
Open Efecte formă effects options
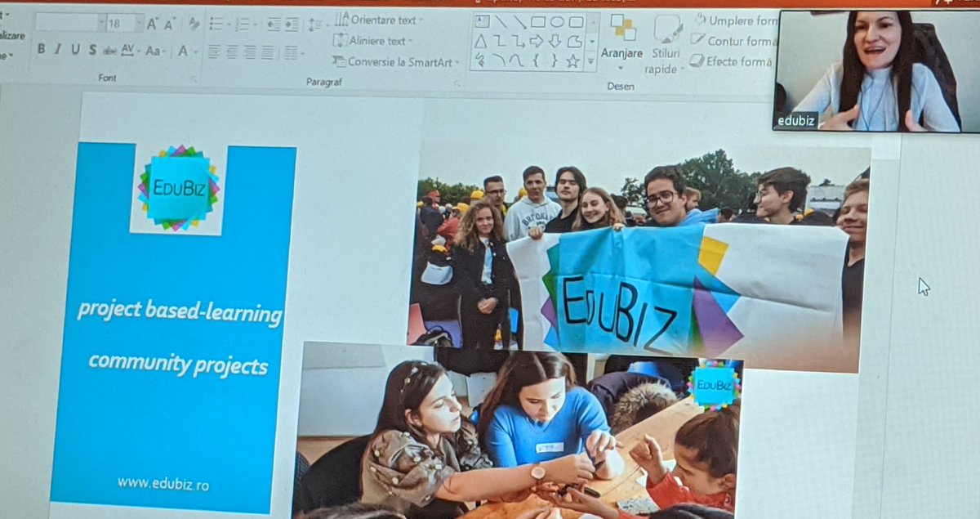coord(730,61)
